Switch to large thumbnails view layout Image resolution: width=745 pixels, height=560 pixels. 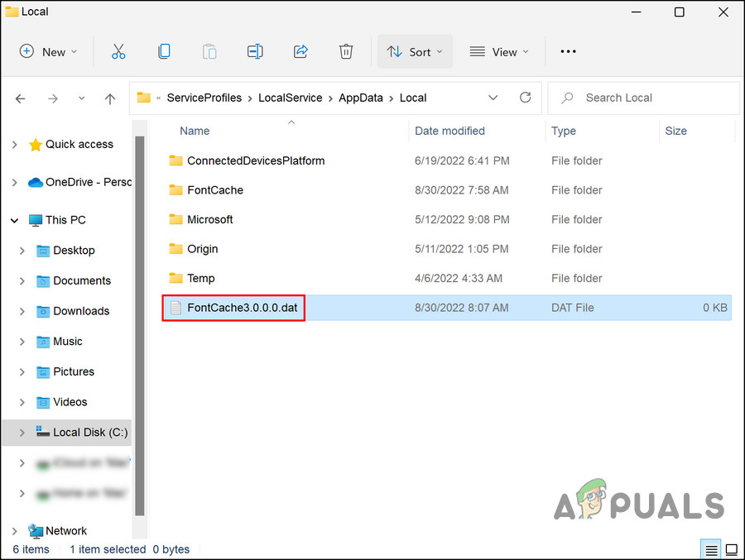point(732,548)
